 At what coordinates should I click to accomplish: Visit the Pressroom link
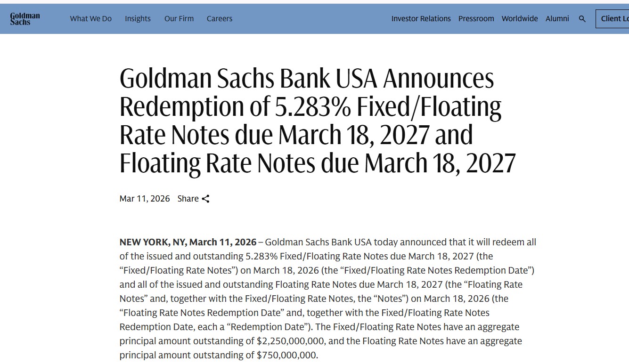pyautogui.click(x=476, y=19)
